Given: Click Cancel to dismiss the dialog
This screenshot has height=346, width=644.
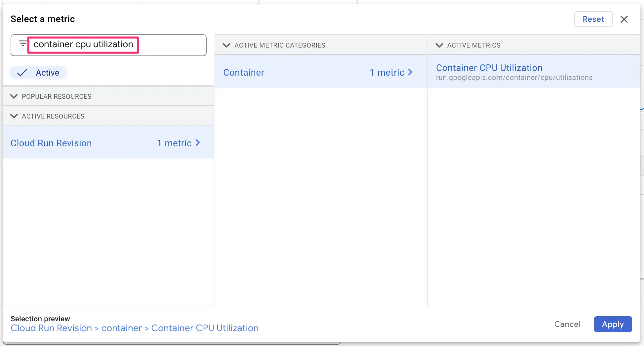Looking at the screenshot, I should 567,324.
